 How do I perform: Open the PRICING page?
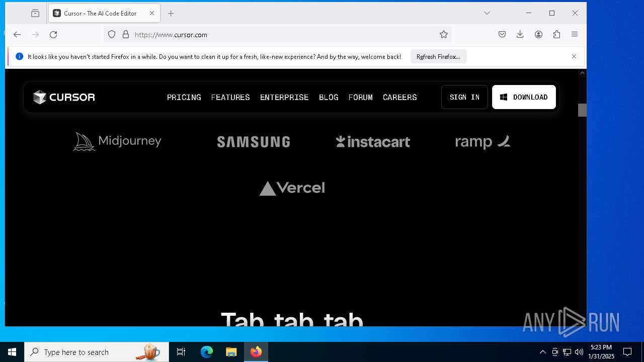pos(184,97)
